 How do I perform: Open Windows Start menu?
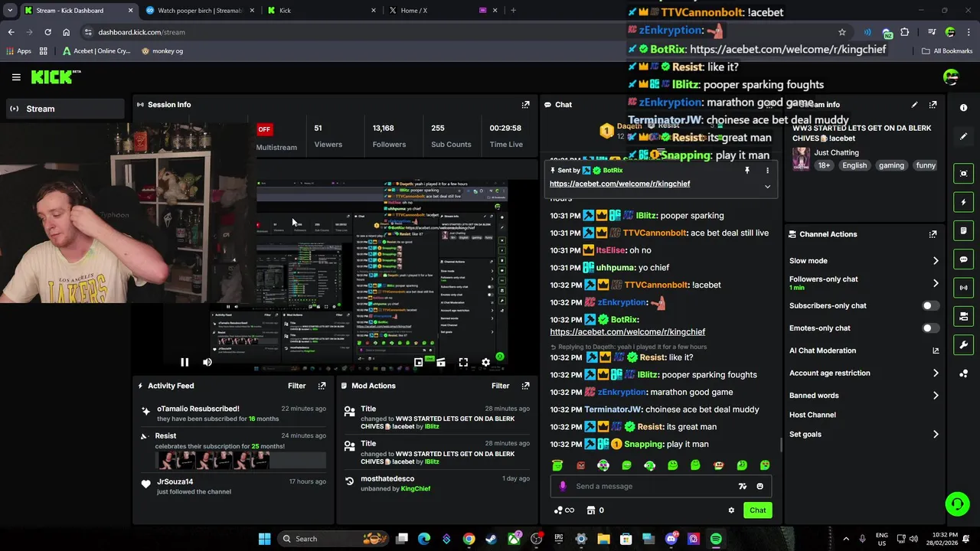264,539
